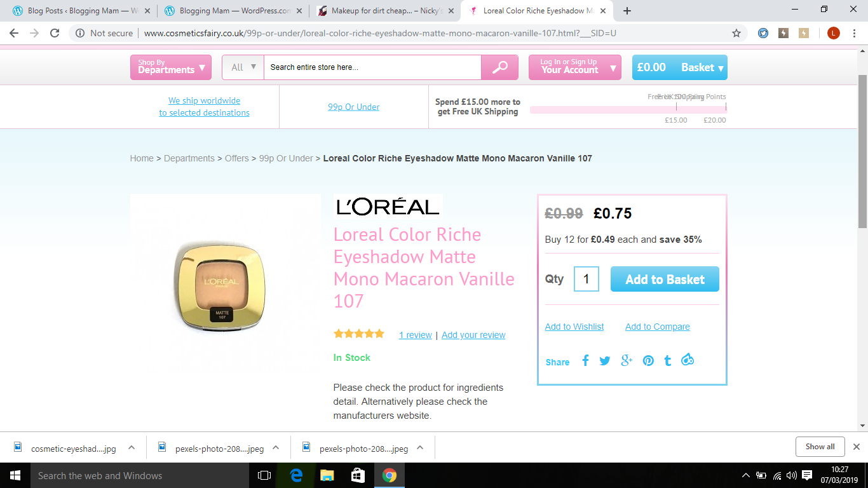The width and height of the screenshot is (868, 488).
Task: Go forward with the browser arrow
Action: (34, 33)
